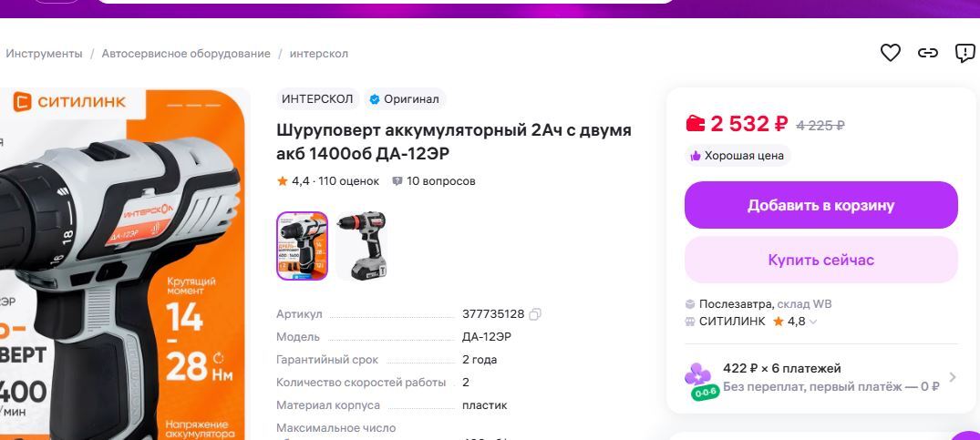This screenshot has height=440, width=980.
Task: Select second drill thumbnail on white background
Action: click(x=361, y=246)
